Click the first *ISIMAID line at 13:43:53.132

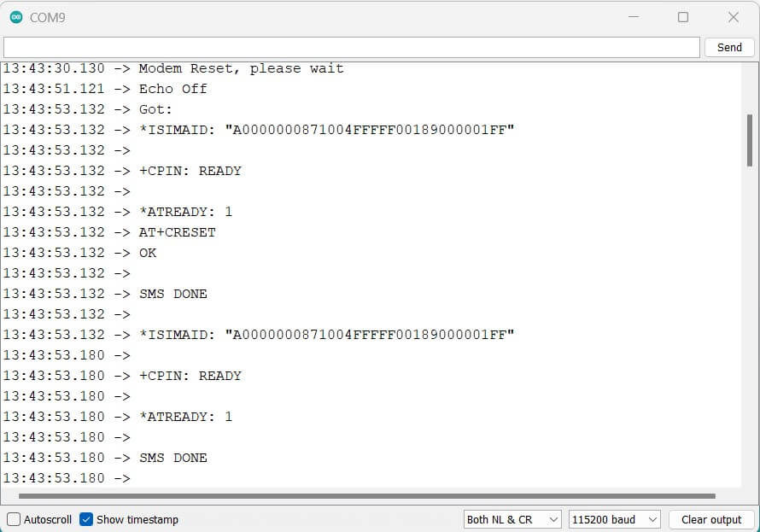point(259,130)
